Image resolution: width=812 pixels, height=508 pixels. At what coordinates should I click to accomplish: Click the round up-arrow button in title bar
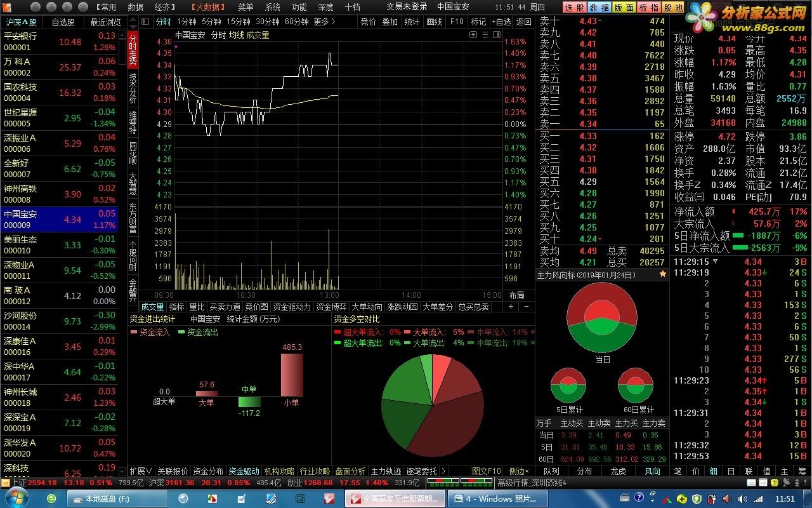coord(36,6)
